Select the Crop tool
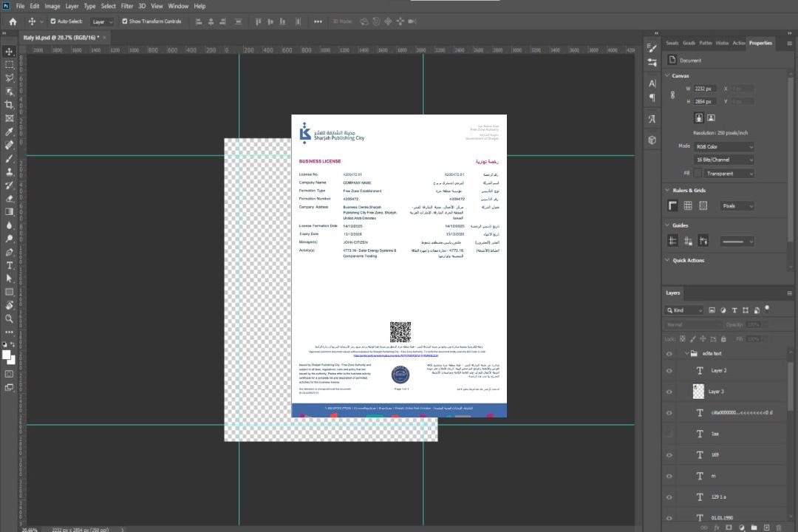This screenshot has height=532, width=798. pos(10,105)
